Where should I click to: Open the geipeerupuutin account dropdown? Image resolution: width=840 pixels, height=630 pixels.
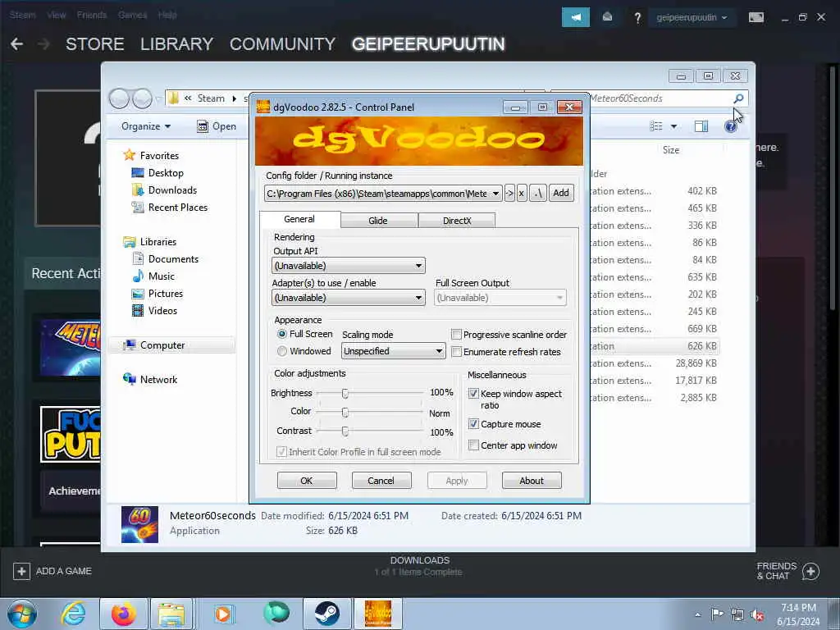(691, 18)
